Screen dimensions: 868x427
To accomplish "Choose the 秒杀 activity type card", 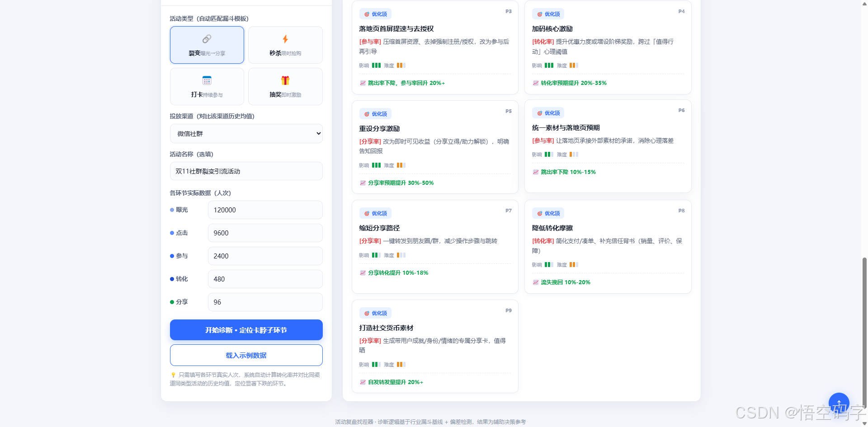I will (285, 45).
